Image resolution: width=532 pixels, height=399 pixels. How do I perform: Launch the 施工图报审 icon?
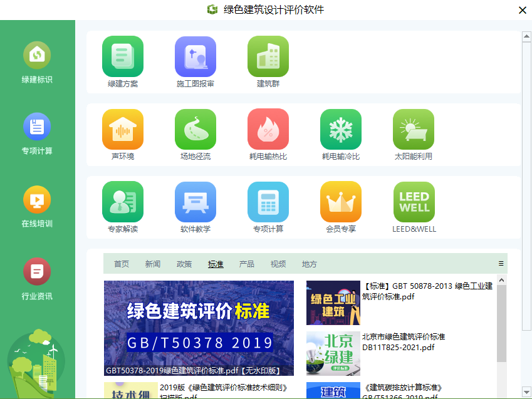pos(196,57)
